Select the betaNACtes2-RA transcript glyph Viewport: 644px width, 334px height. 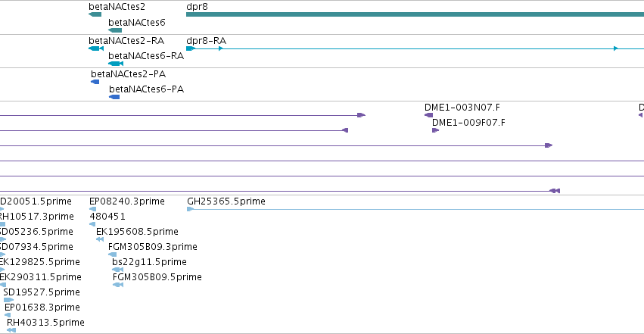point(96,48)
